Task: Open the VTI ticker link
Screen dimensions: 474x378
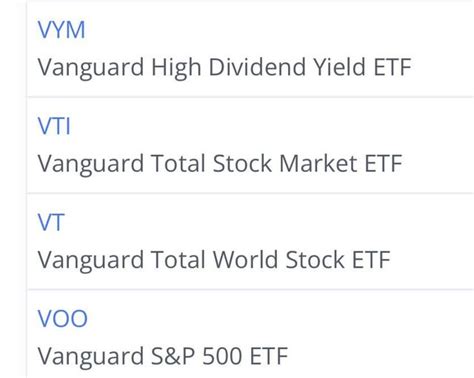Action: click(x=54, y=126)
